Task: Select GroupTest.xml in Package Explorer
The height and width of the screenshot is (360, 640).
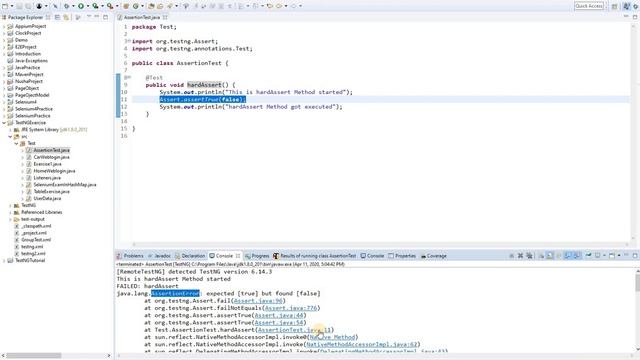Action: point(36,240)
